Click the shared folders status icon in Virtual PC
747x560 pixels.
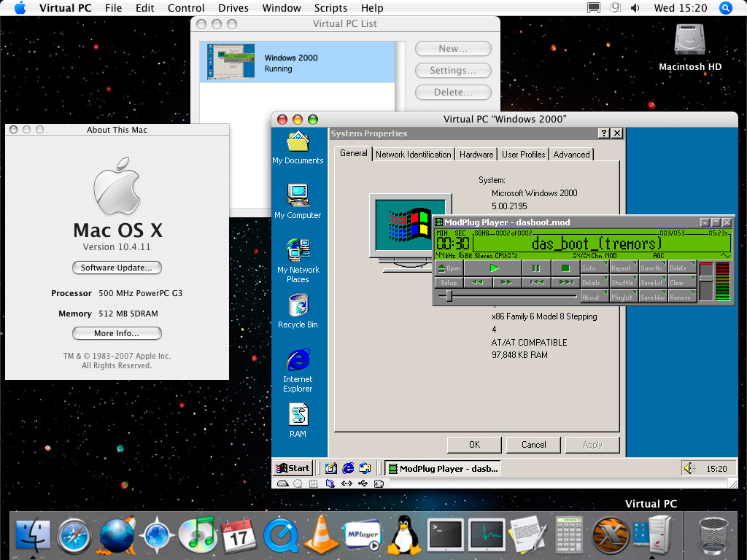pos(330,484)
